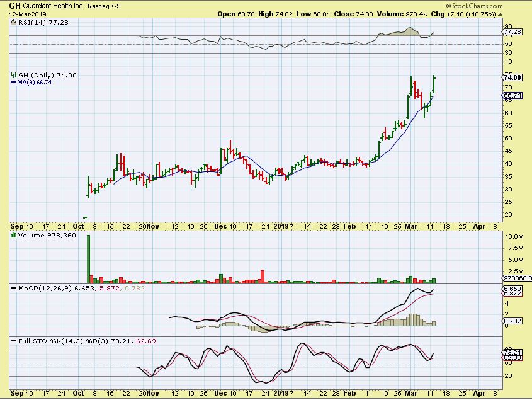
Task: Click Feb on the bottom date axis
Action: pyautogui.click(x=349, y=393)
